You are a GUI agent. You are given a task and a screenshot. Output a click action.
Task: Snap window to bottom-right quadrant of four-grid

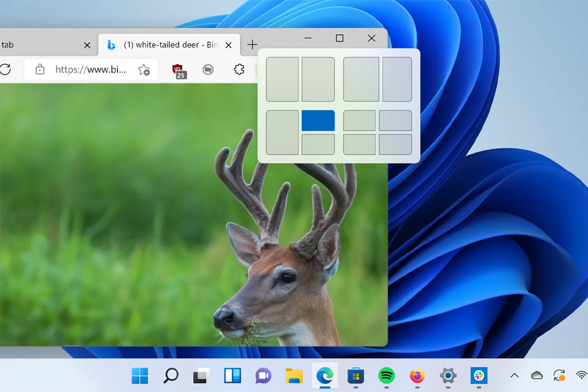tap(395, 144)
